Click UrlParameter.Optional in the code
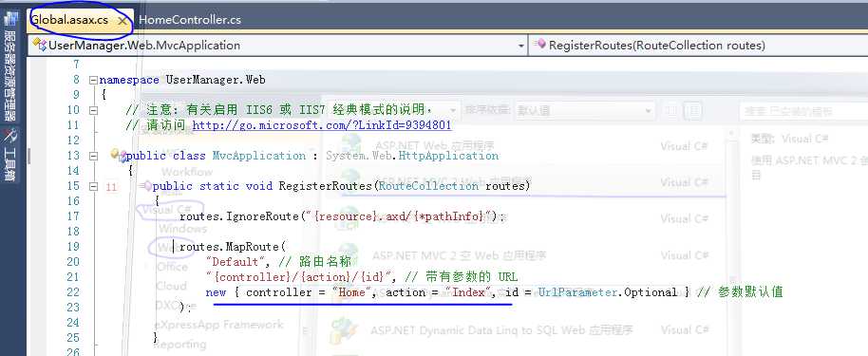 607,291
